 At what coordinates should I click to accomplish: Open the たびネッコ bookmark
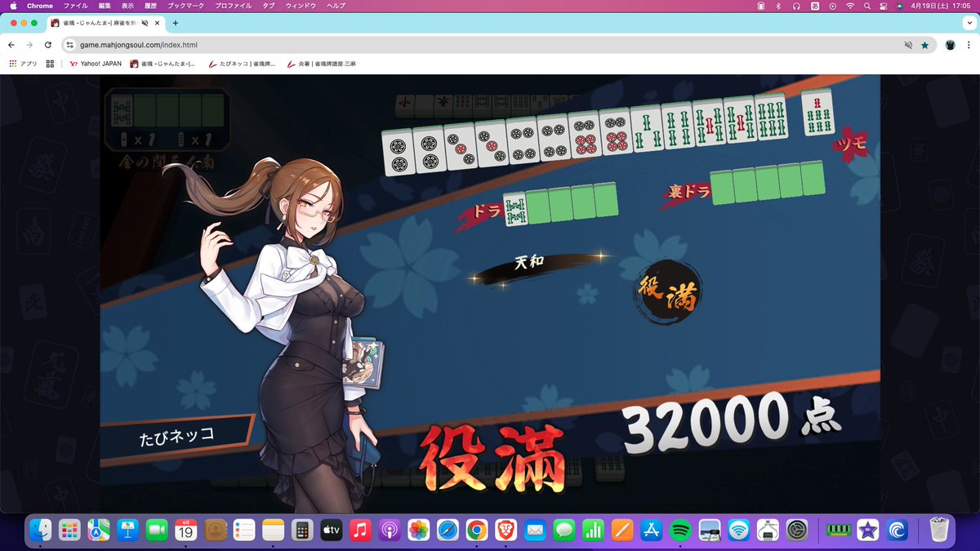tap(242, 64)
